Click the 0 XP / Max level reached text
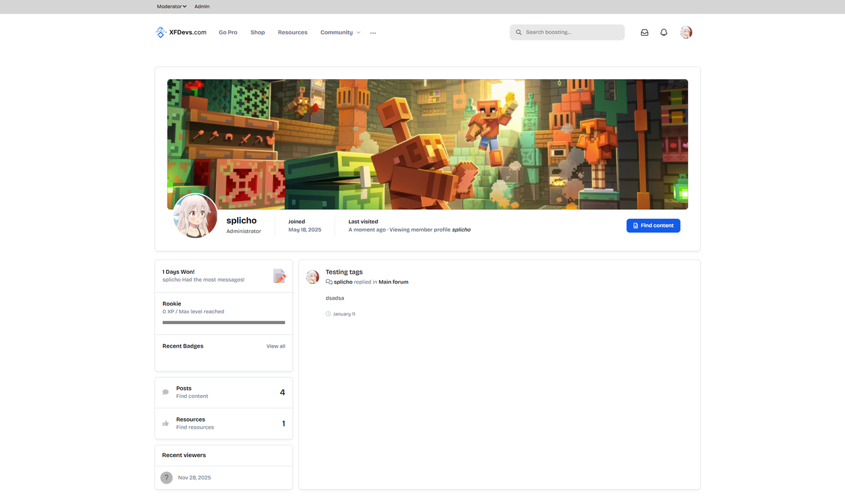 point(193,311)
